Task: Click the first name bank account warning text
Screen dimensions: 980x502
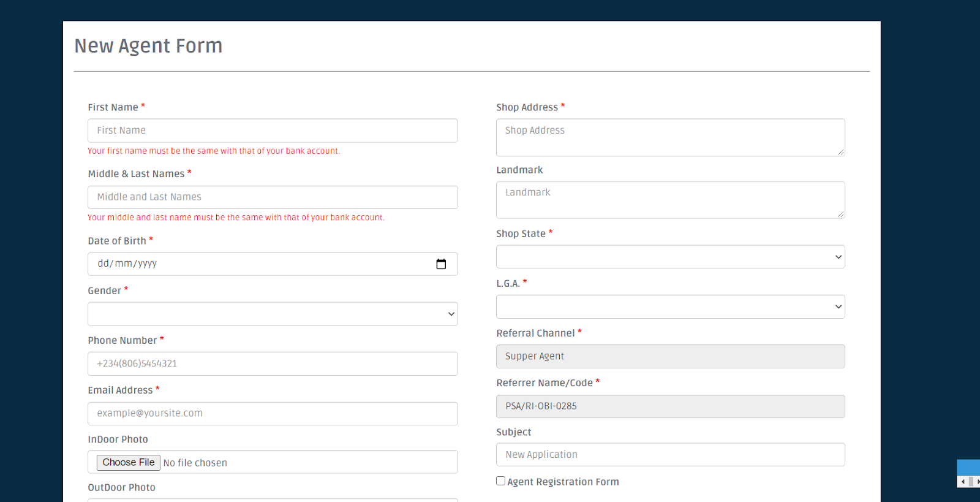Action: click(214, 151)
